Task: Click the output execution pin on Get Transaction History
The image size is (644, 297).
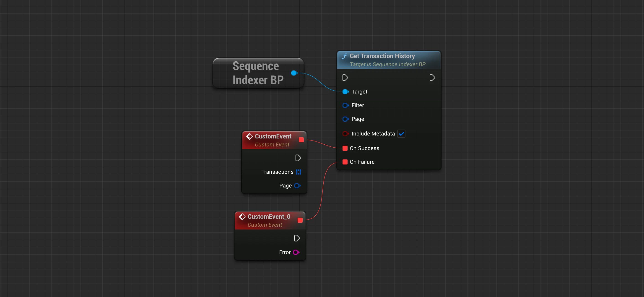Action: point(432,78)
